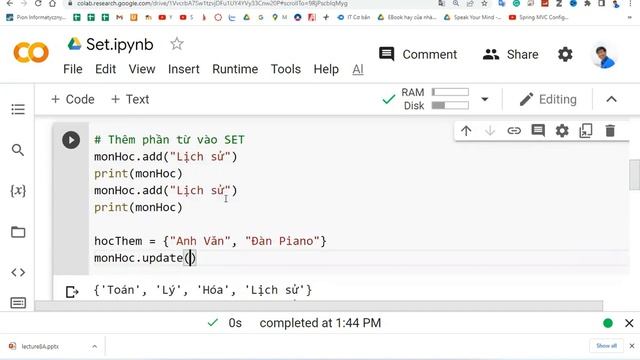Open the Insert menu
640x360 pixels.
point(184,69)
